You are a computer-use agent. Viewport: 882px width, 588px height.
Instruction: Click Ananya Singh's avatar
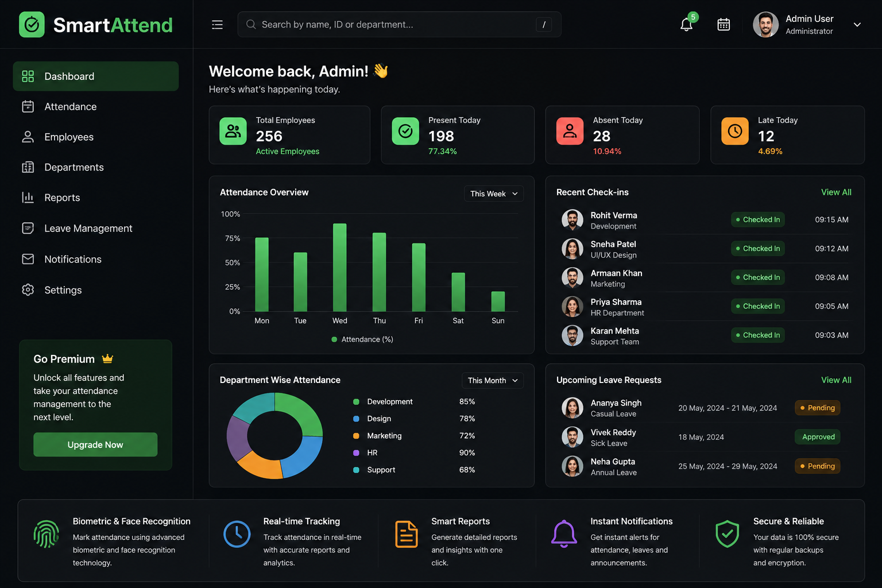(572, 408)
